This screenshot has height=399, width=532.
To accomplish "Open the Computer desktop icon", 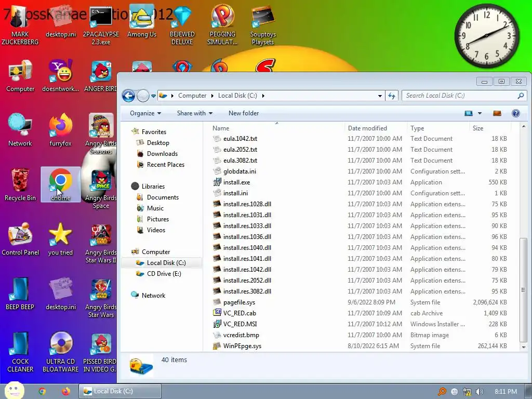I will 20,75.
